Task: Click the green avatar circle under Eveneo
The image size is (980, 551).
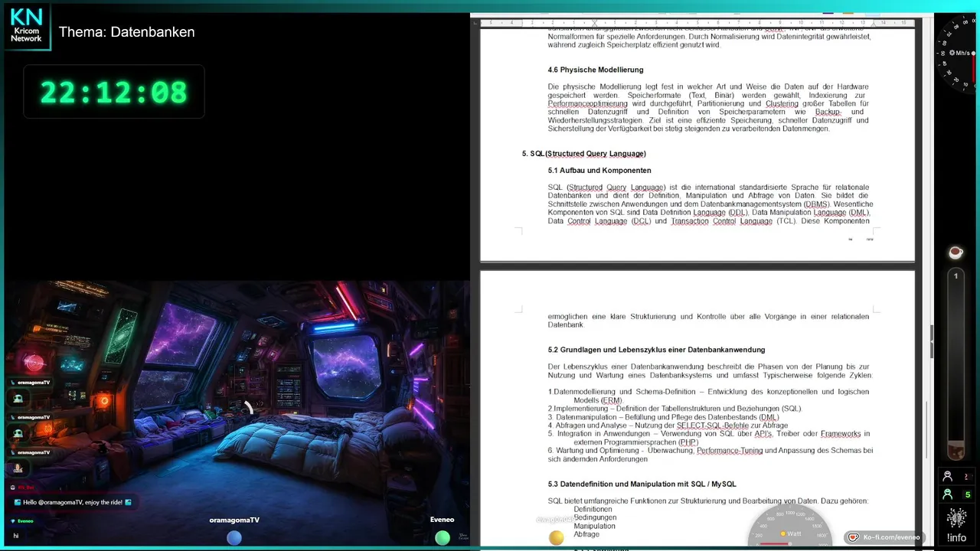Action: point(442,538)
